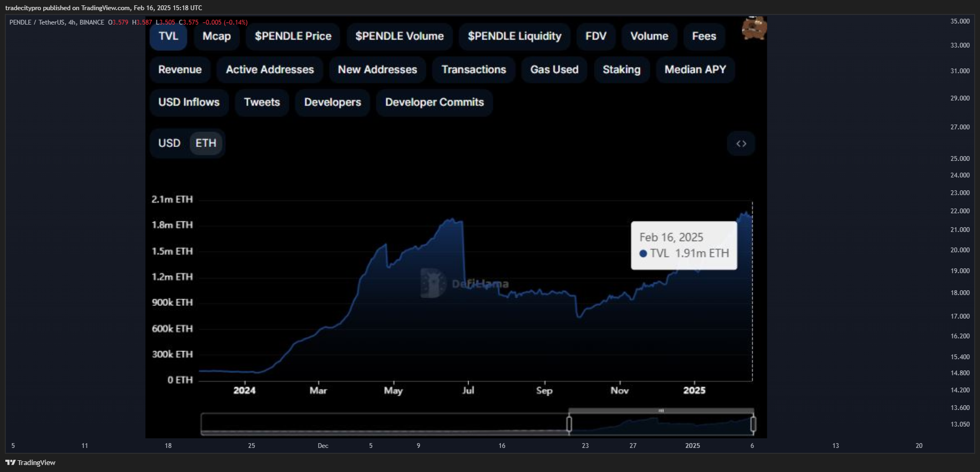Click the 2024 x-axis label
The image size is (980, 472).
[x=245, y=390]
